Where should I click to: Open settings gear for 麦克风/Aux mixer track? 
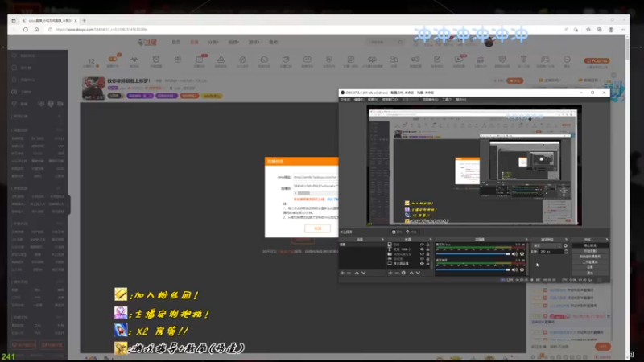(x=522, y=254)
